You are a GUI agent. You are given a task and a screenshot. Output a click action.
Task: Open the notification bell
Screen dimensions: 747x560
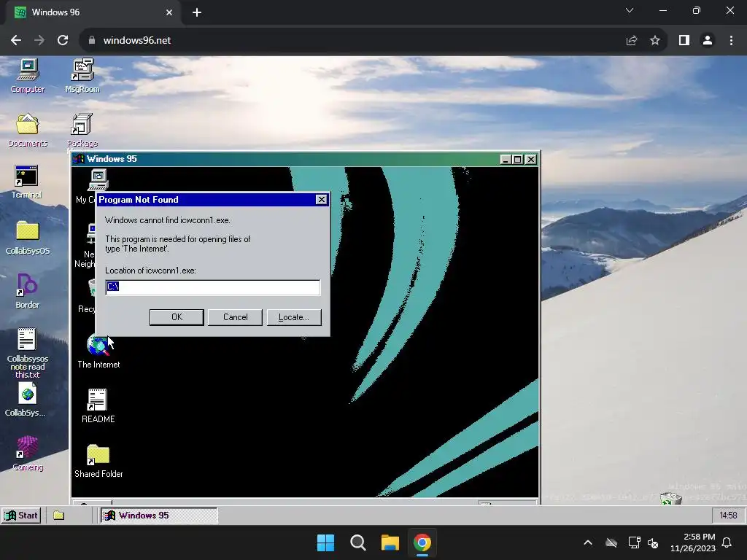point(727,542)
